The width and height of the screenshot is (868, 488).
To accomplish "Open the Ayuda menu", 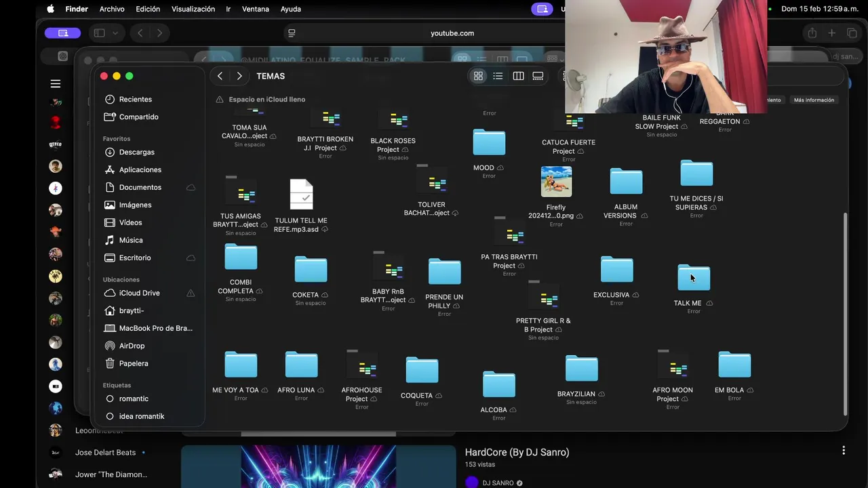I will pyautogui.click(x=291, y=9).
